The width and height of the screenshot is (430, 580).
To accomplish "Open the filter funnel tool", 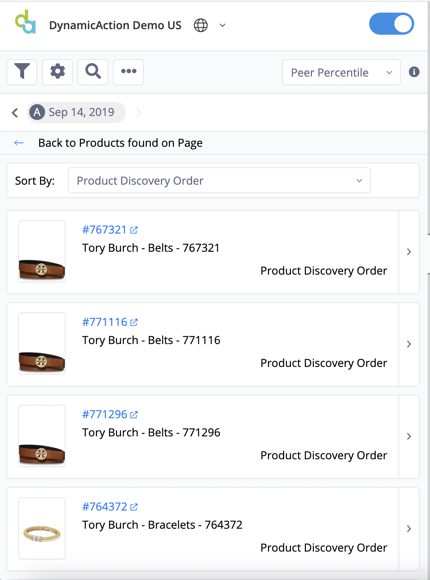I will [x=22, y=72].
